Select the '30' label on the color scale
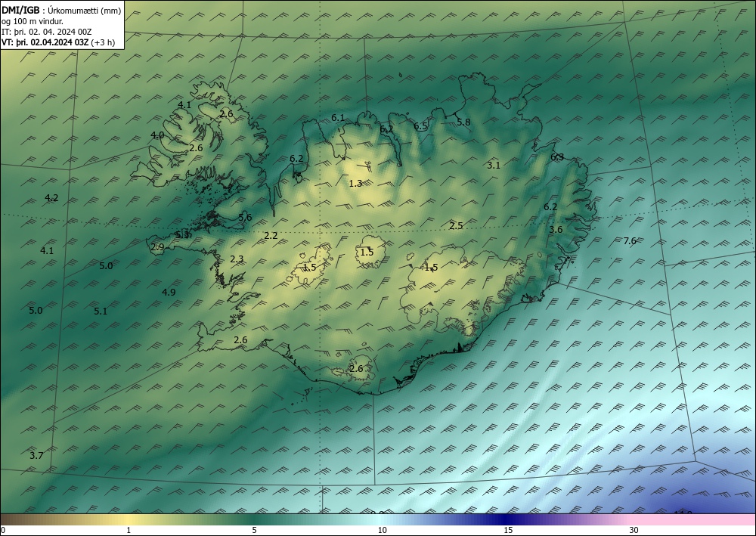 [634, 531]
